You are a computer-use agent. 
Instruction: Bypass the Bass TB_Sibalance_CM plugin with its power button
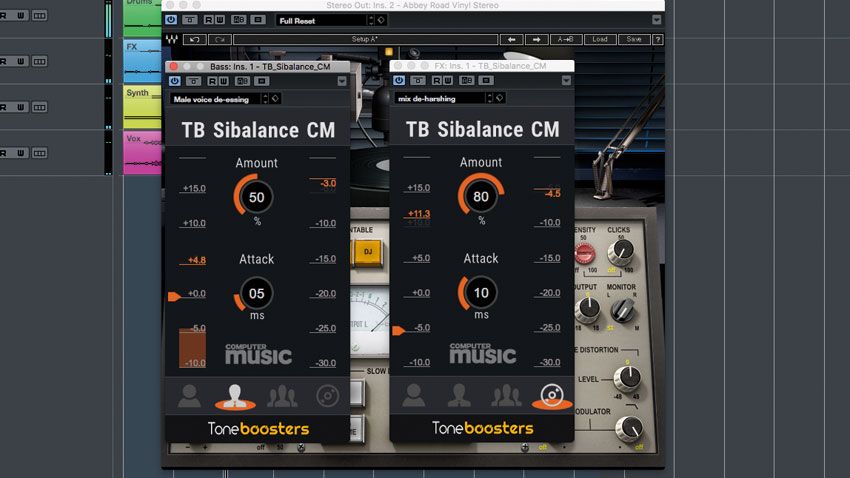point(175,81)
